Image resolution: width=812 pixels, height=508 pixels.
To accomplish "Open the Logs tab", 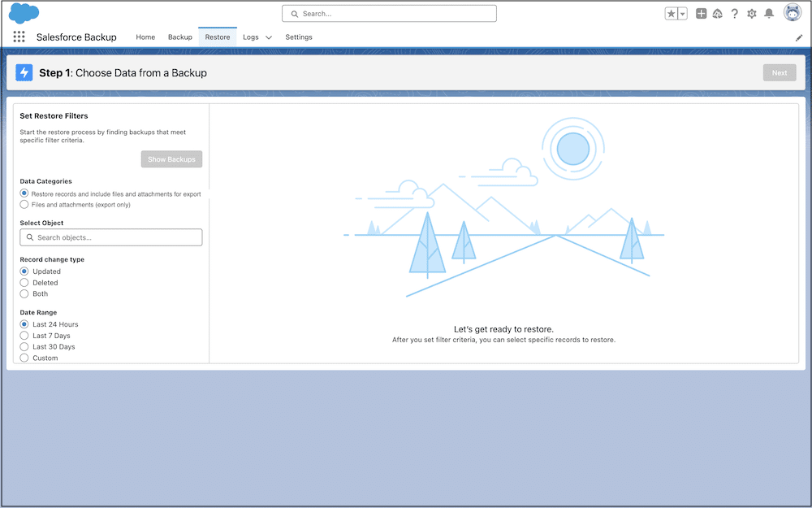I will click(251, 37).
